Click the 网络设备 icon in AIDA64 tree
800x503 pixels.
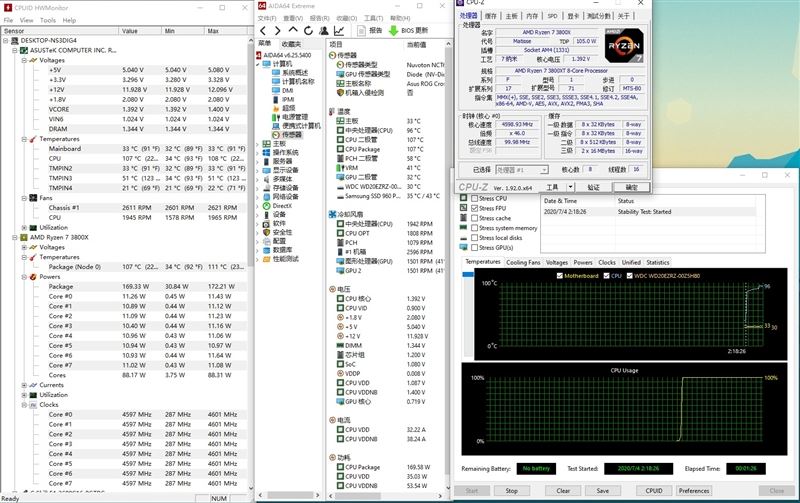266,197
